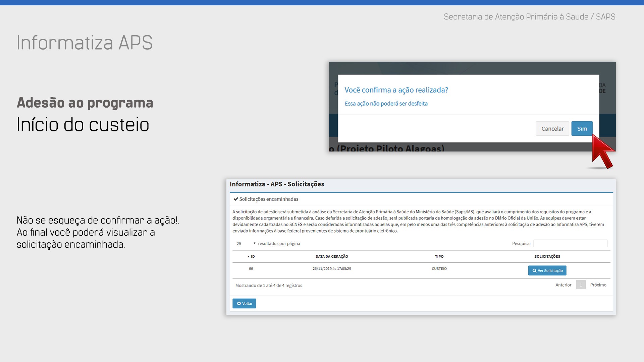
Task: Select page number 1 in pagination
Action: pos(581,285)
